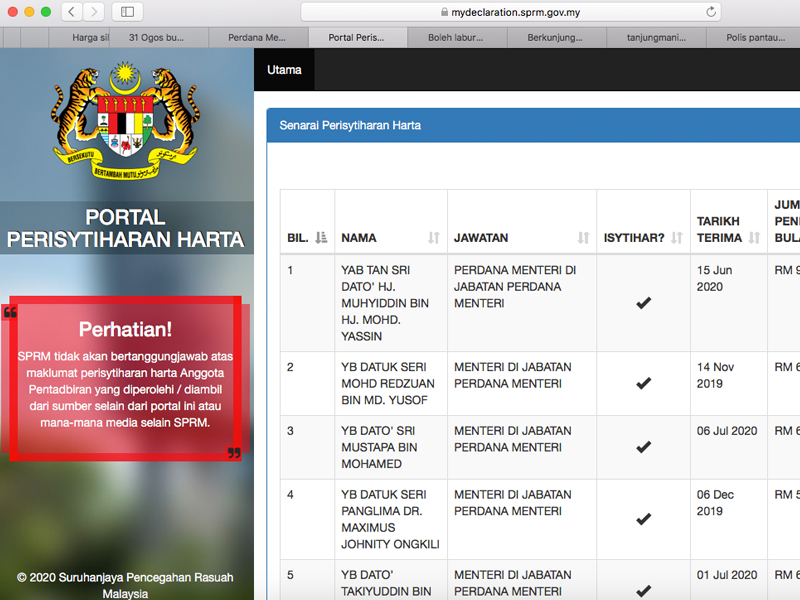Click the browser Forward arrow button
The height and width of the screenshot is (600, 800).
tap(95, 12)
